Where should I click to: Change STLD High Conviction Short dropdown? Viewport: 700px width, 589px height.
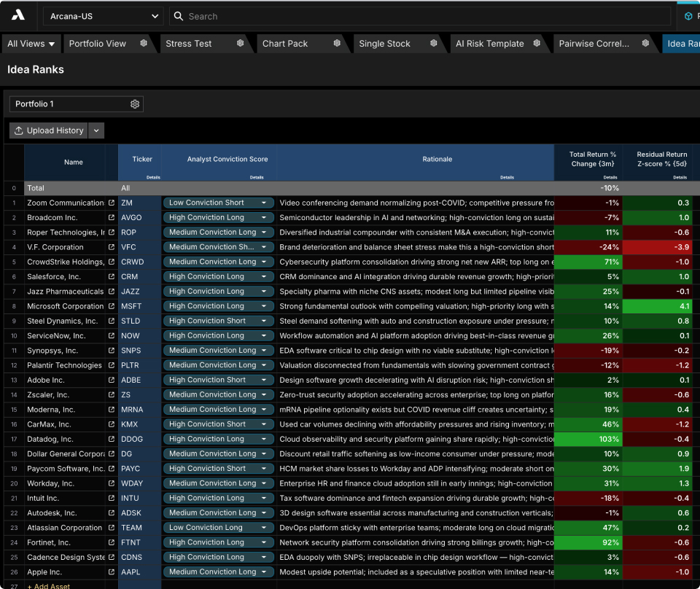(x=218, y=321)
